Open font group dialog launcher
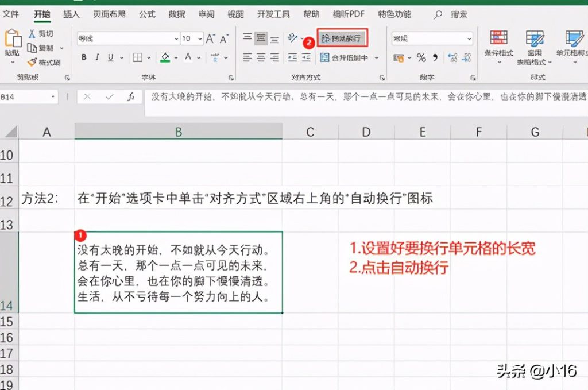This screenshot has width=588, height=390. point(231,78)
